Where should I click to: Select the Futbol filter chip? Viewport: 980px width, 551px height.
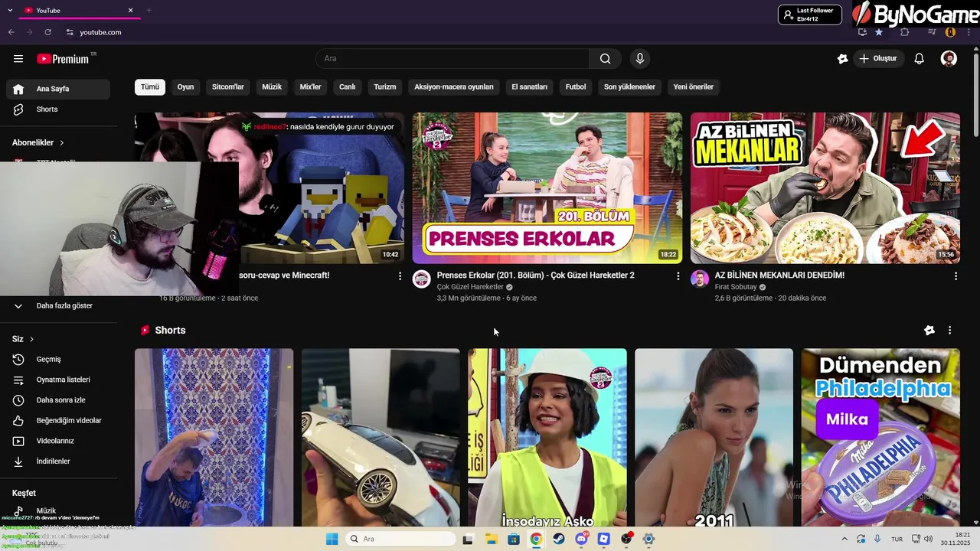pyautogui.click(x=576, y=87)
